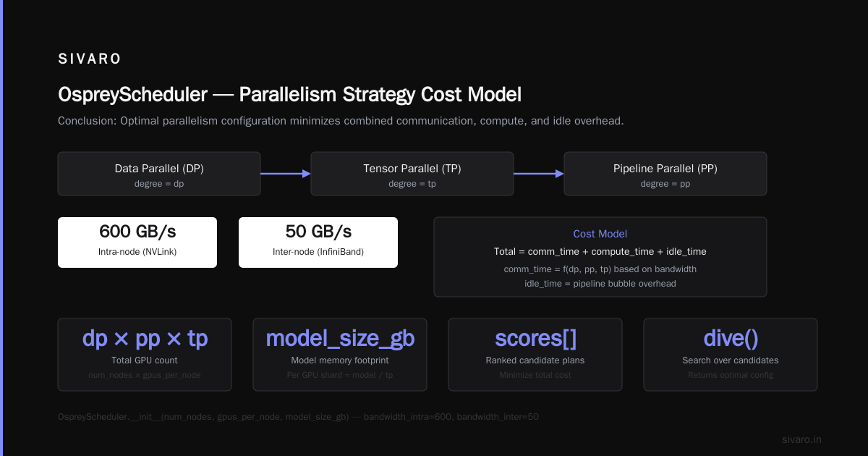Viewport: 868px width, 456px height.
Task: Click arrow between Tensor Parallel and Pipeline Parallel
Action: tap(539, 174)
